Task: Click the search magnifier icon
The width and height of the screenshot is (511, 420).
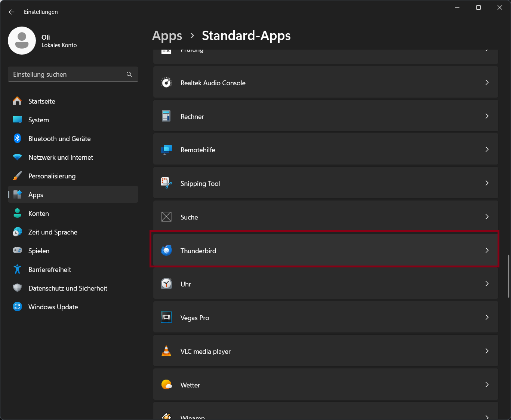Action: [x=129, y=74]
